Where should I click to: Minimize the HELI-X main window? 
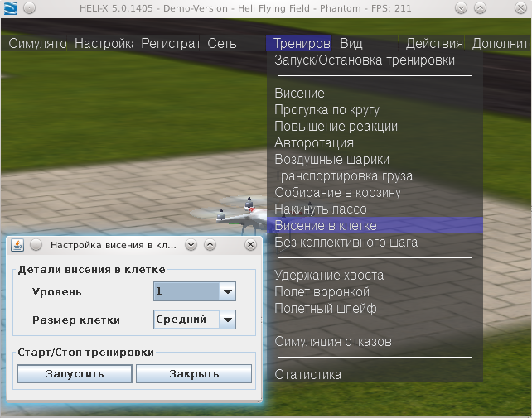[x=461, y=7]
